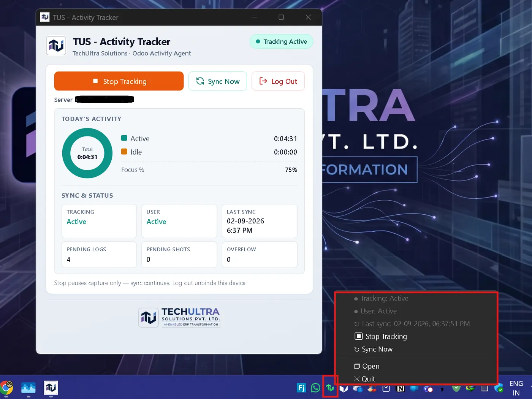Click the blue monitor tray icon
This screenshot has height=399, width=532.
[x=414, y=388]
